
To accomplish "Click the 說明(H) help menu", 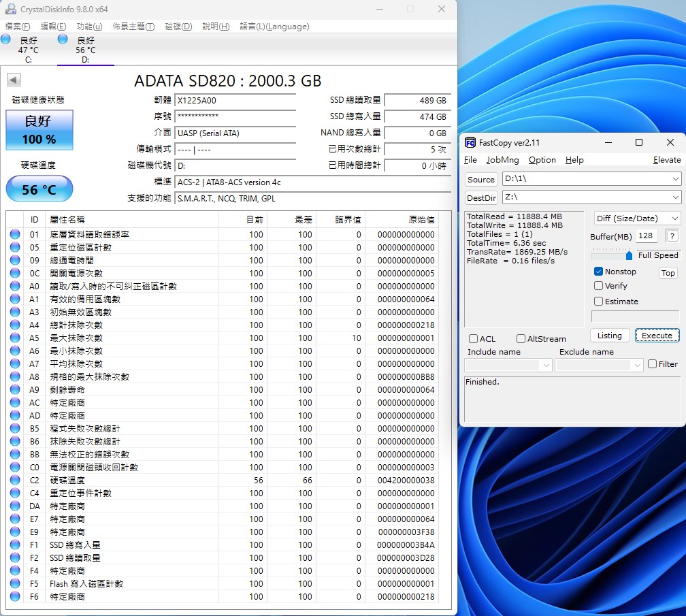I will coord(216,27).
